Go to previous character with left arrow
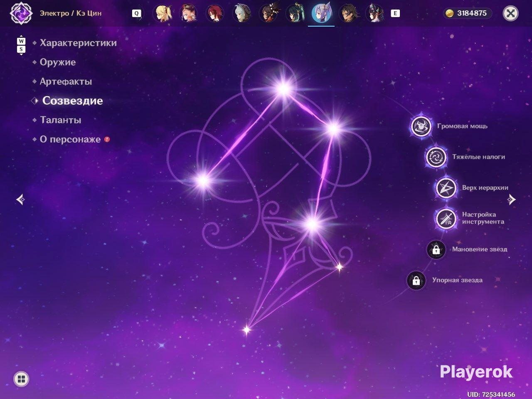The image size is (532, 399). (x=20, y=199)
